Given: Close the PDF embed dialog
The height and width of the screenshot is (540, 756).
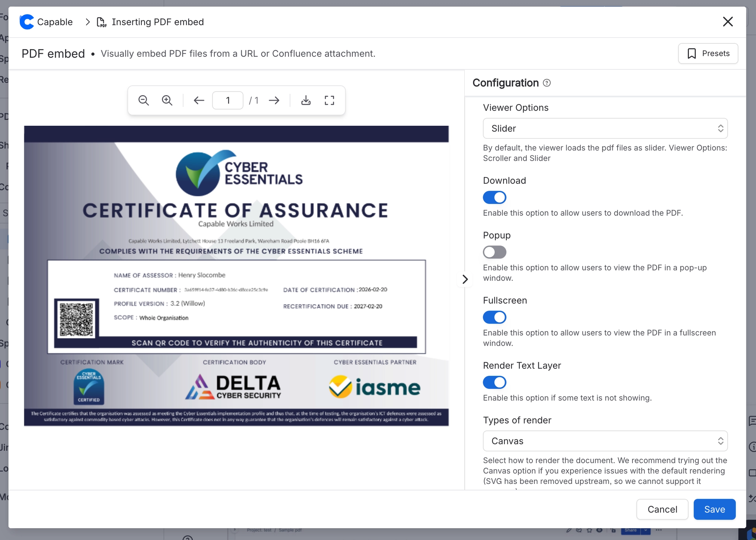Looking at the screenshot, I should click(728, 22).
